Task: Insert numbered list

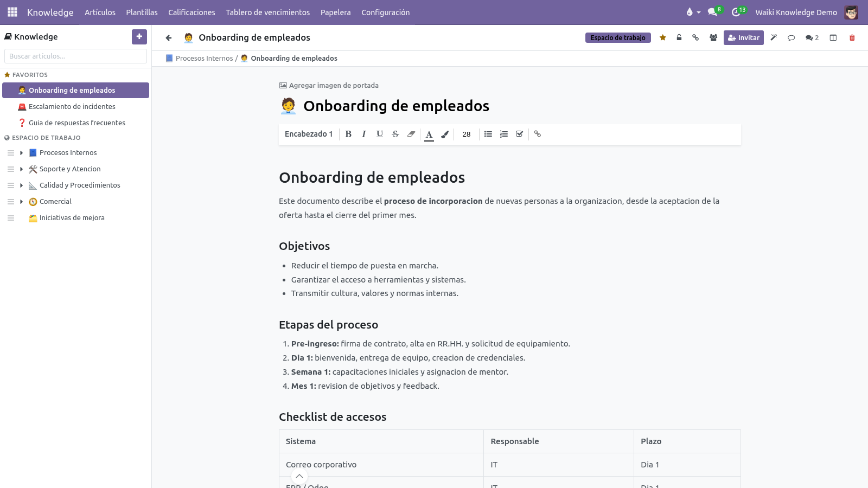Action: pos(504,134)
